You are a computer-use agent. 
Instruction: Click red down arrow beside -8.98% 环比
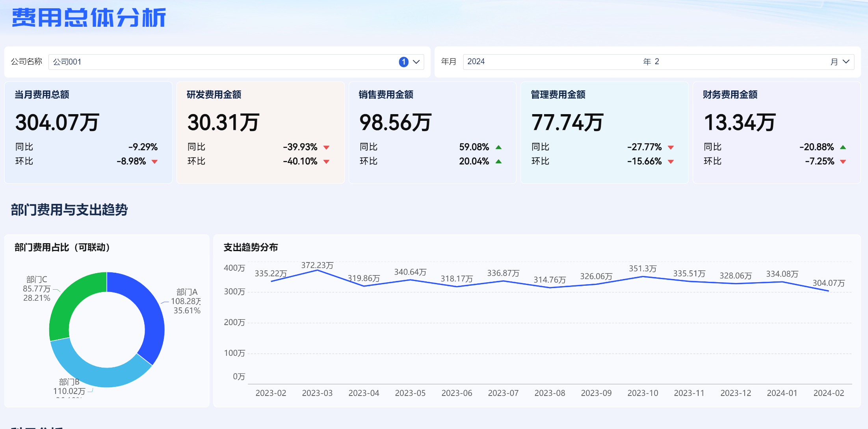(154, 162)
